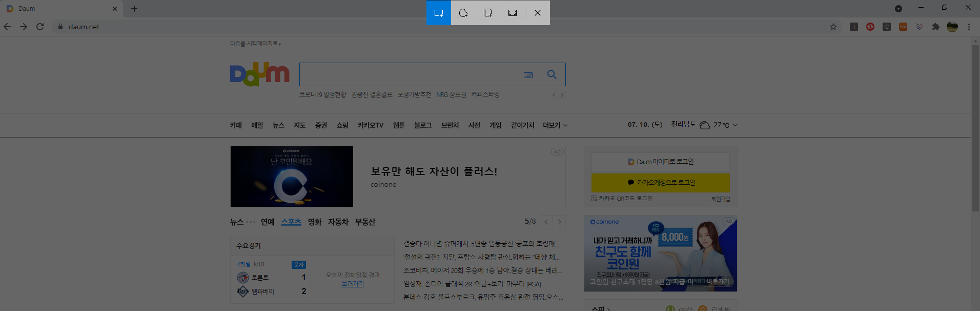Select the Fullscreen Snip mode

513,13
